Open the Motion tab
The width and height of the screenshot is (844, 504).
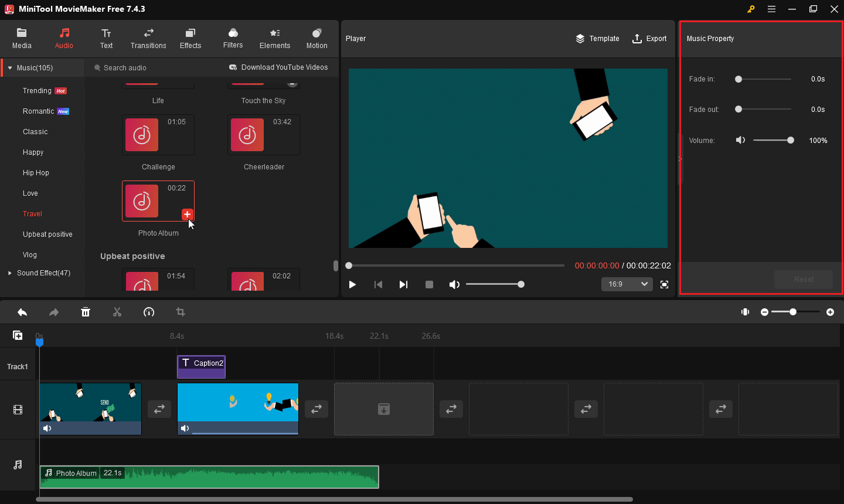click(x=317, y=39)
